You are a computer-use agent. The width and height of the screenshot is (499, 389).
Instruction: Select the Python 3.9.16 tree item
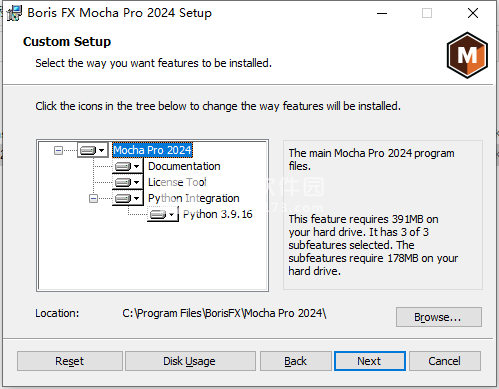(x=218, y=214)
